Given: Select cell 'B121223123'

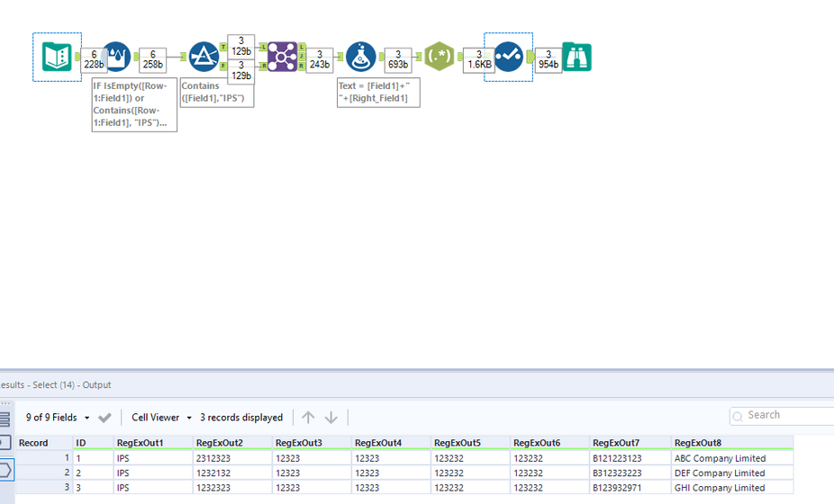Looking at the screenshot, I should (630, 458).
